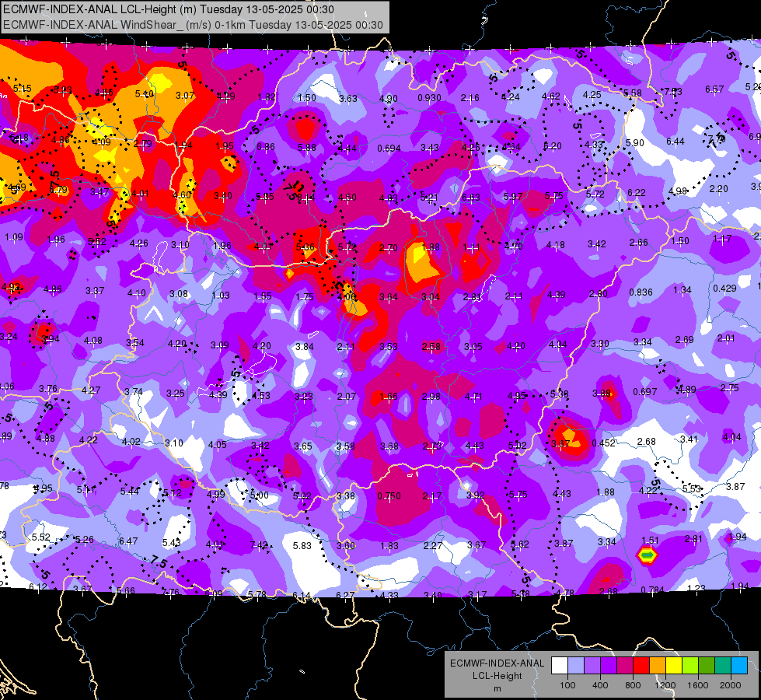
Task: Click wind shear value 6.22
Action: tap(636, 192)
